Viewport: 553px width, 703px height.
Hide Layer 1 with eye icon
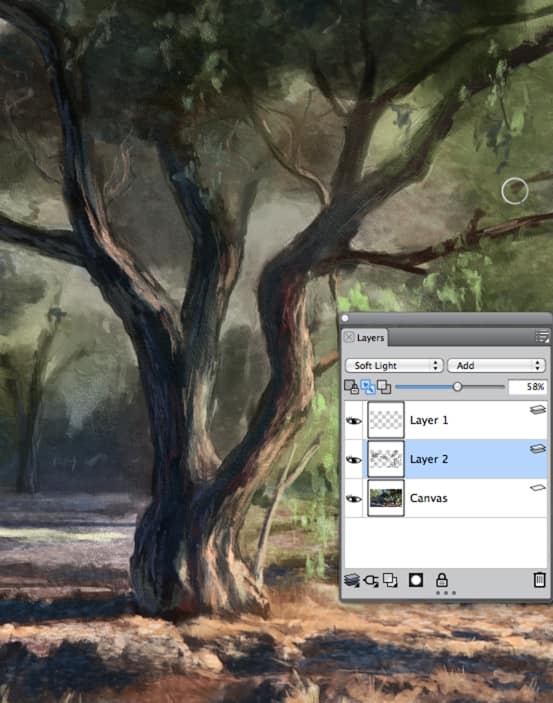(353, 421)
